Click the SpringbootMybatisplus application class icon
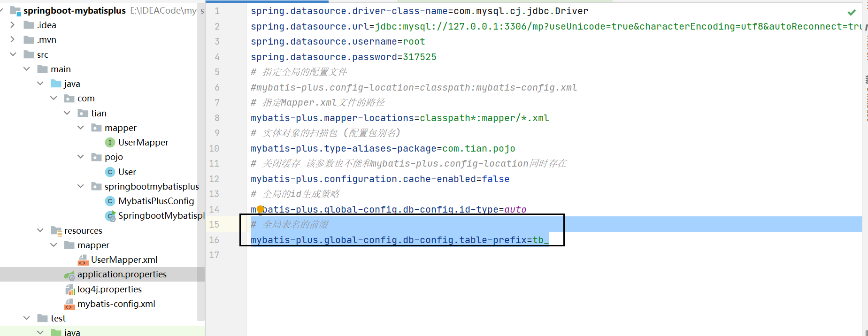This screenshot has width=868, height=336. (x=110, y=216)
